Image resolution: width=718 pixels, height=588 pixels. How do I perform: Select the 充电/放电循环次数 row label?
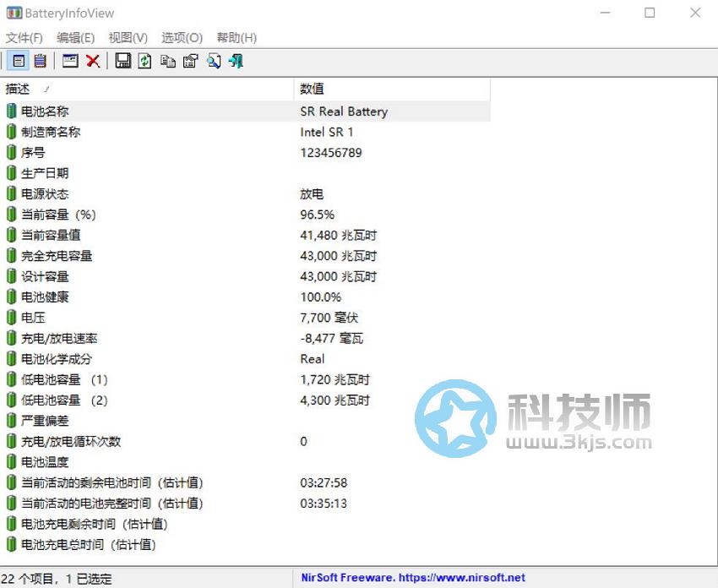pos(71,441)
